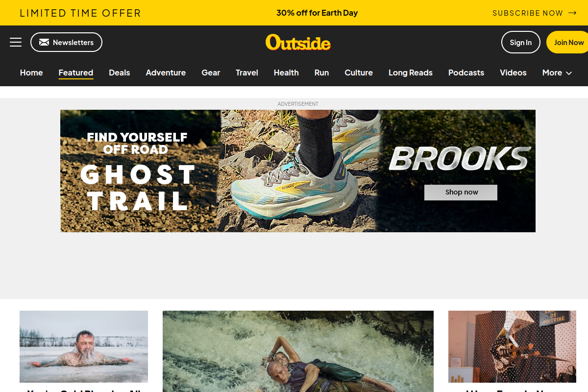
Task: Open the whitewater rescue article image
Action: (x=298, y=351)
